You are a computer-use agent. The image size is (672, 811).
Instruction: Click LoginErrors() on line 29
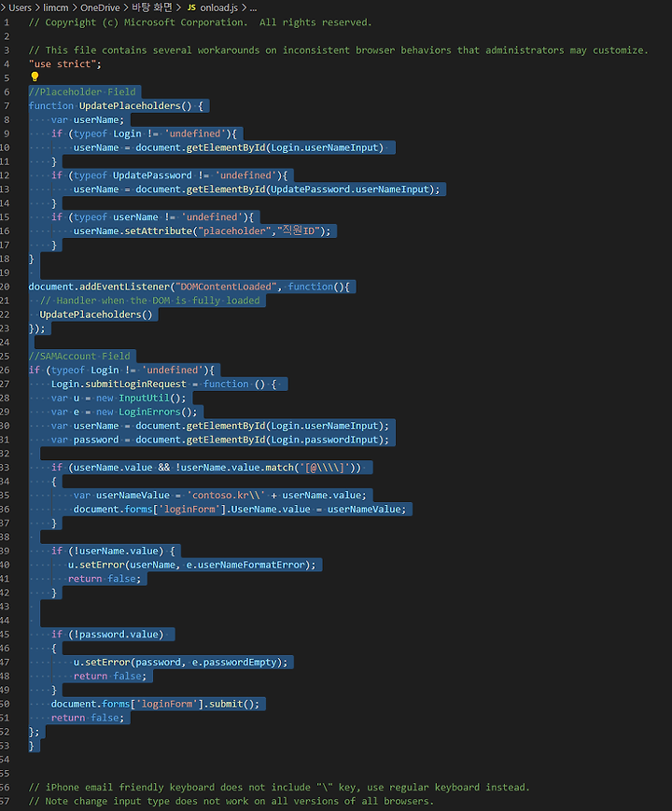[x=155, y=412]
